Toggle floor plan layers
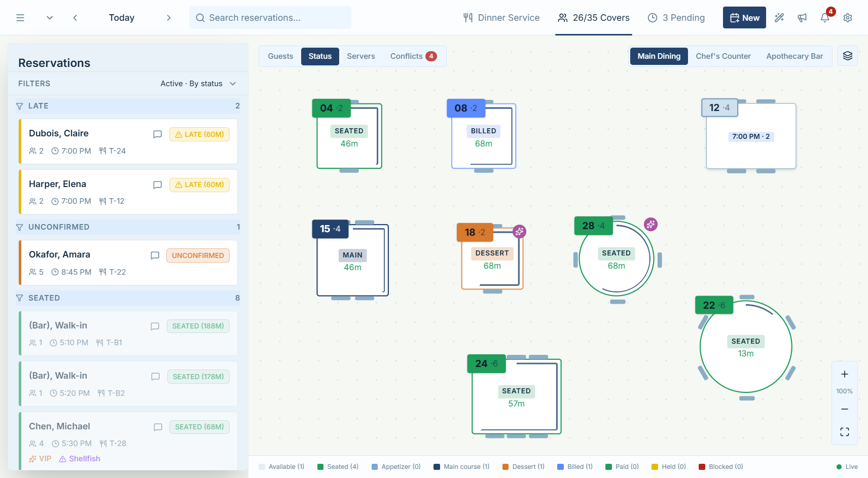This screenshot has width=868, height=478. [848, 56]
